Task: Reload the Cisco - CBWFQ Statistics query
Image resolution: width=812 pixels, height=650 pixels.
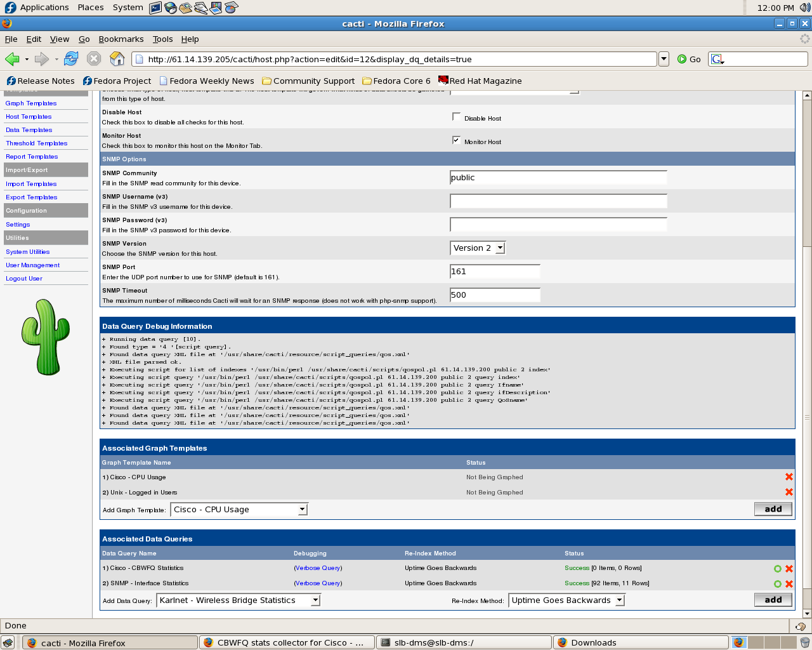Action: [778, 569]
